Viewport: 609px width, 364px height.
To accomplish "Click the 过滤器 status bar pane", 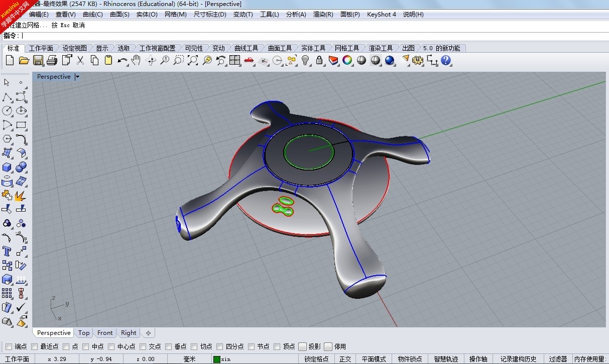I will [x=558, y=359].
